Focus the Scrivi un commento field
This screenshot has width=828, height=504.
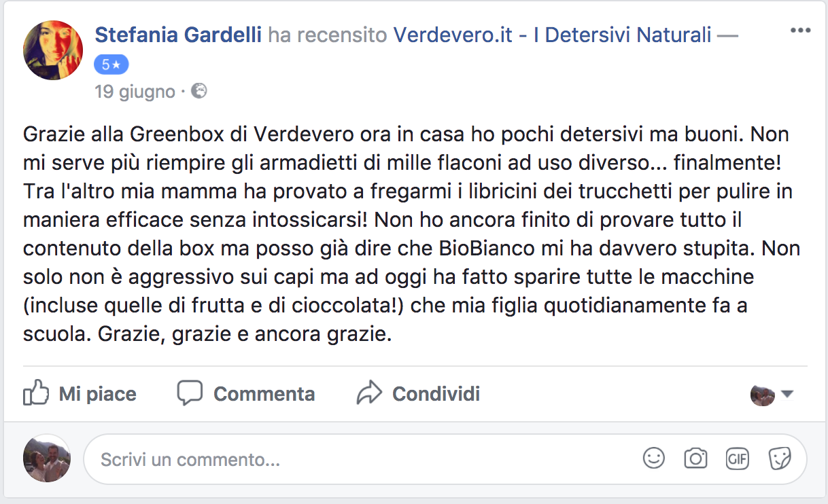click(445, 459)
